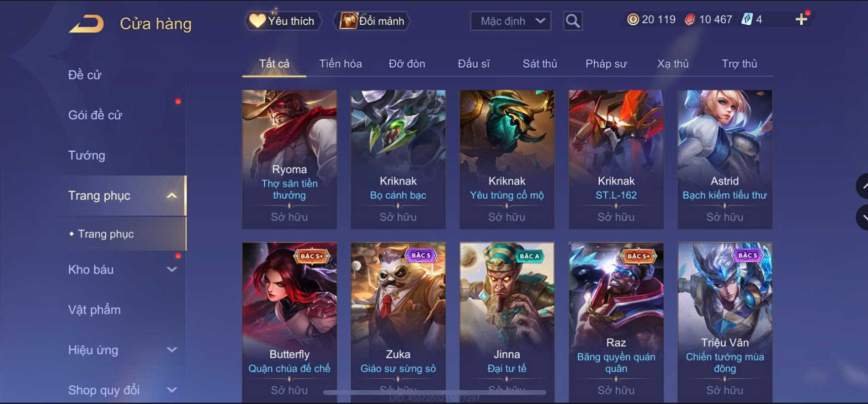Open the Mặc định sort dropdown
868x404 pixels.
(x=510, y=21)
